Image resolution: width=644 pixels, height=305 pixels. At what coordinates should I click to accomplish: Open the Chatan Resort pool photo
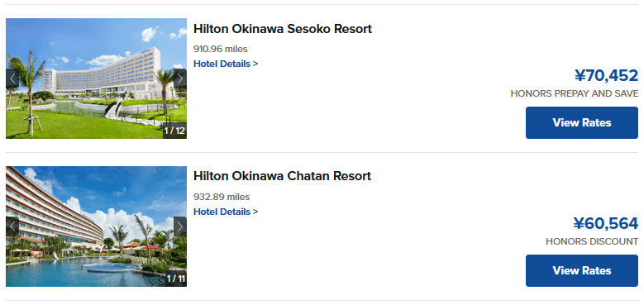96,226
